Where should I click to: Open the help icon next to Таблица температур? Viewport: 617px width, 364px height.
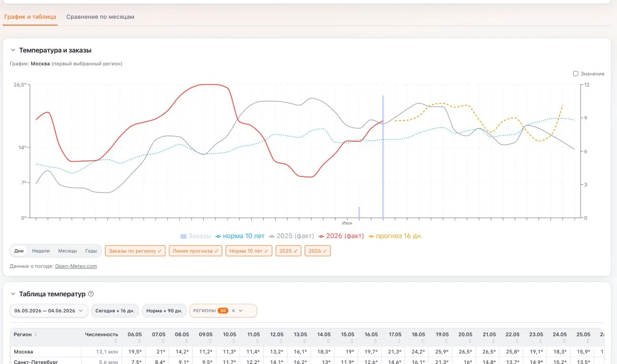[x=91, y=294]
